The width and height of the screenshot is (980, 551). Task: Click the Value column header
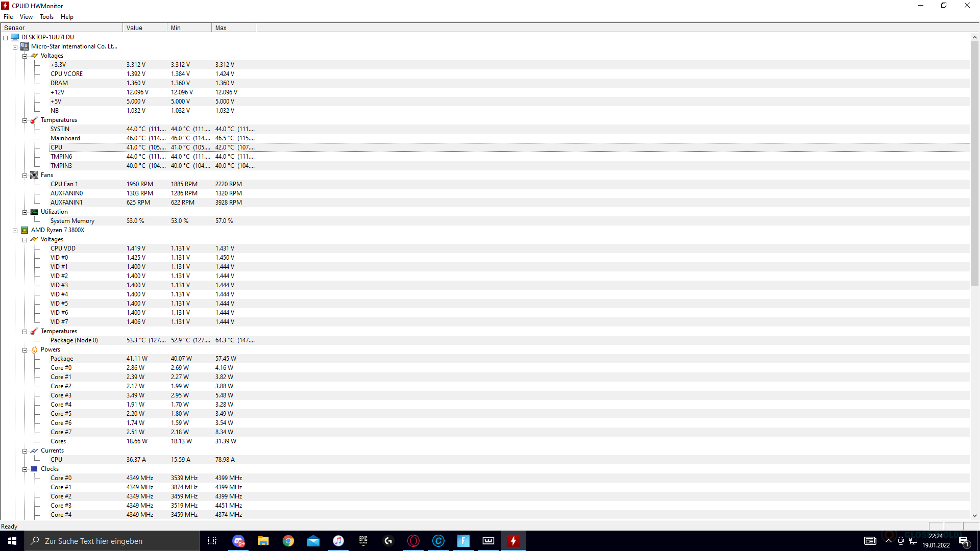[144, 28]
